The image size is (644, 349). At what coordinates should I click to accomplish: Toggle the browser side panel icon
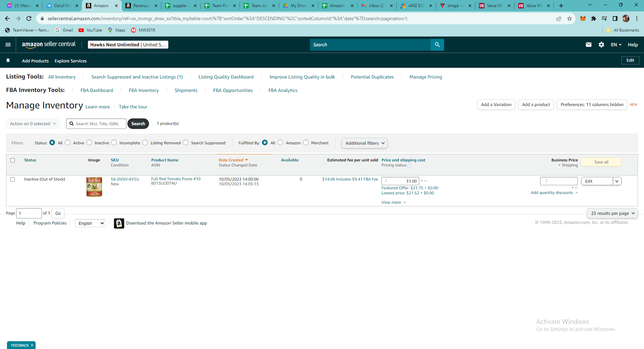[x=615, y=18]
